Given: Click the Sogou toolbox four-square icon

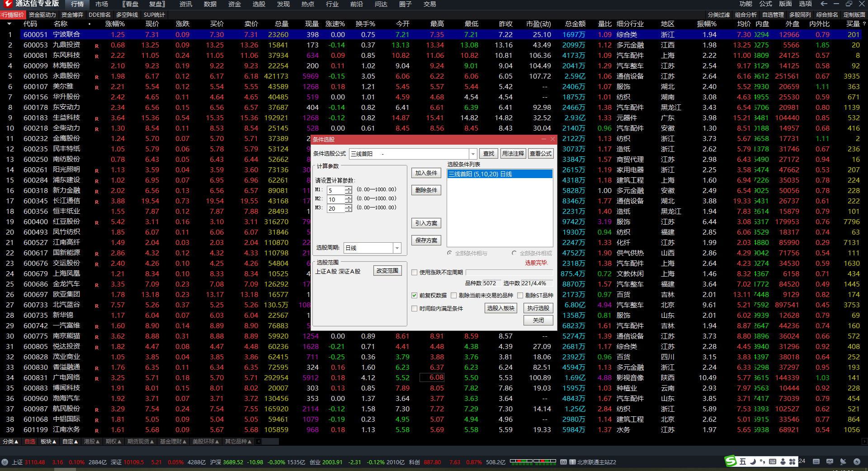Looking at the screenshot, I should [792, 462].
